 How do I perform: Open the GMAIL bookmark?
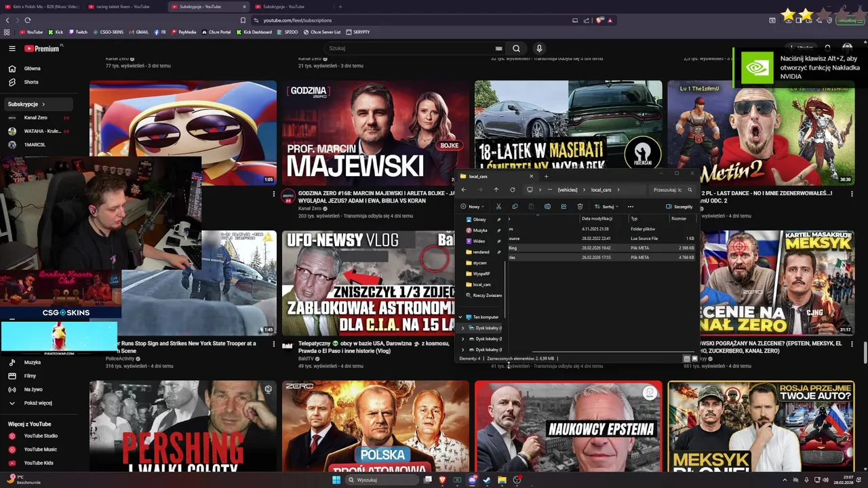click(139, 32)
